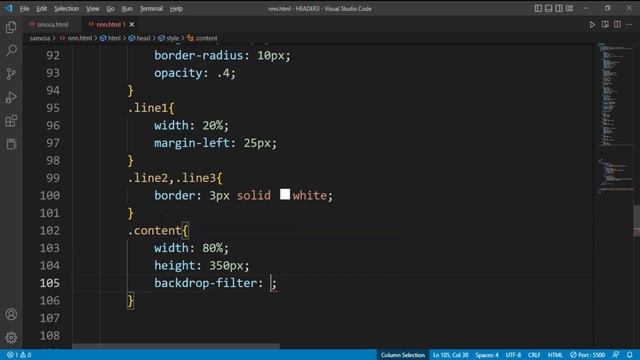Toggle the bottom panel layout icon

[549, 8]
